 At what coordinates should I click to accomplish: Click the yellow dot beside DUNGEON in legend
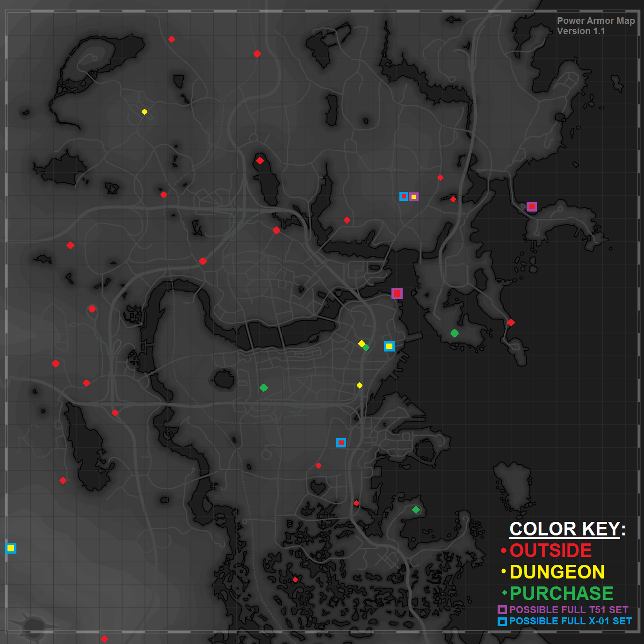(504, 571)
